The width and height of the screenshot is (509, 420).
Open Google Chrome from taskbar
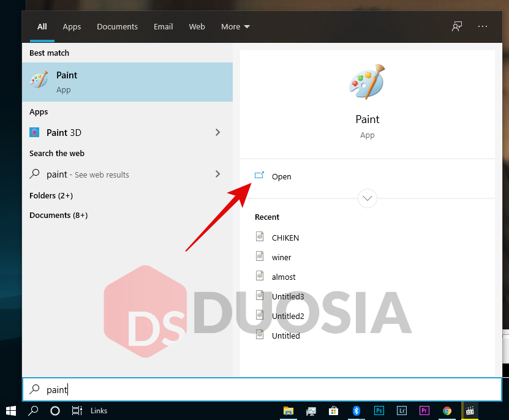pyautogui.click(x=447, y=411)
